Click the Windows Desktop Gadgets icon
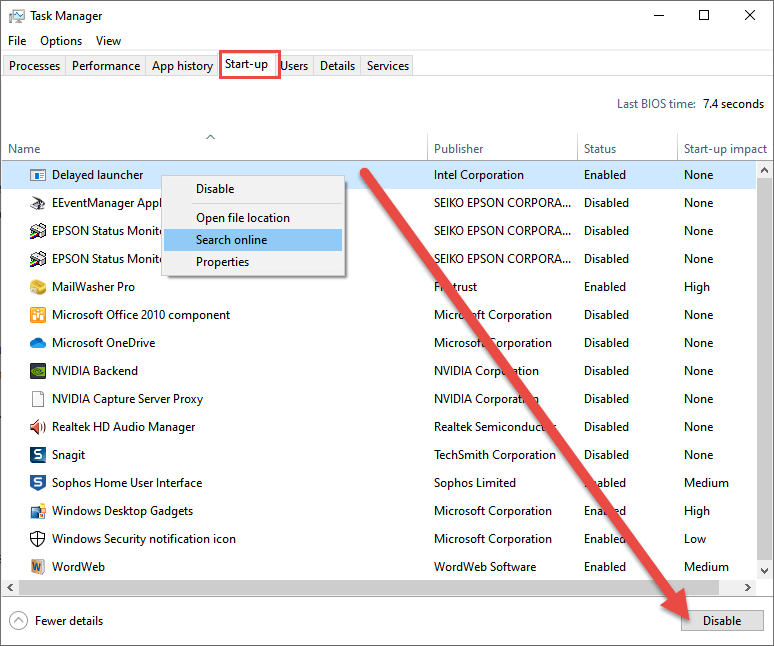 [x=38, y=511]
